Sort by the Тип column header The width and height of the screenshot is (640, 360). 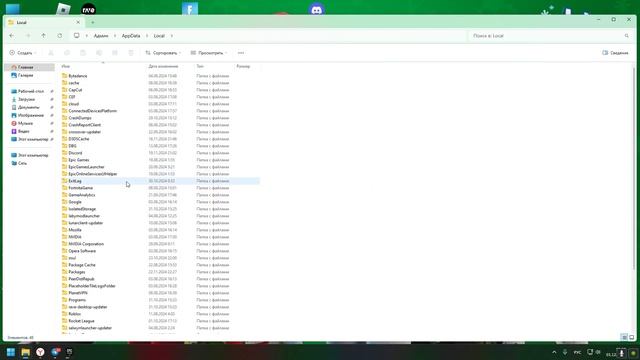tap(200, 66)
